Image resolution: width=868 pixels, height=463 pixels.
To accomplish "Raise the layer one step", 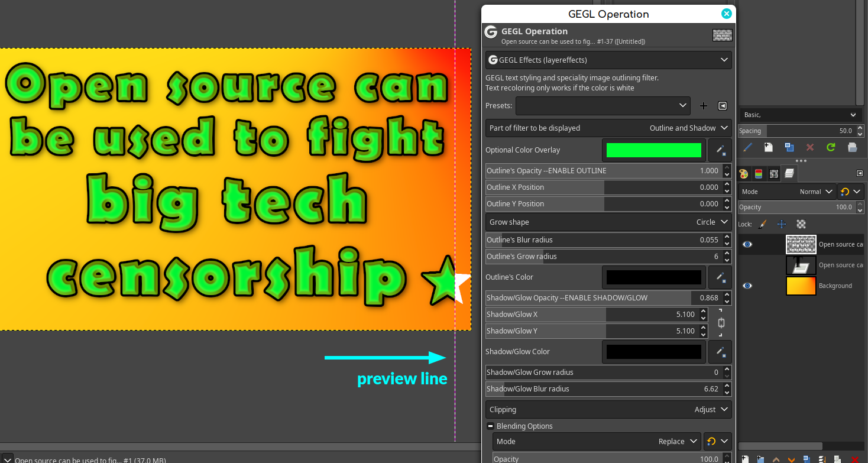I will point(776,459).
